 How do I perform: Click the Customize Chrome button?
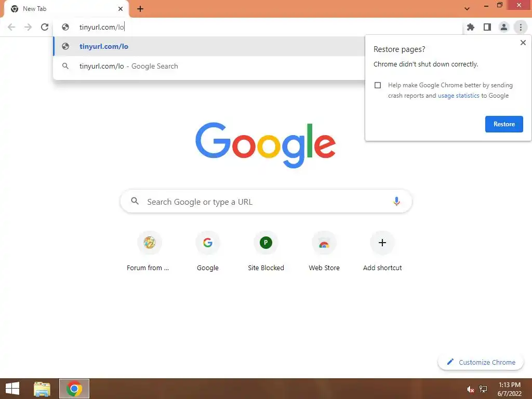[x=481, y=362]
